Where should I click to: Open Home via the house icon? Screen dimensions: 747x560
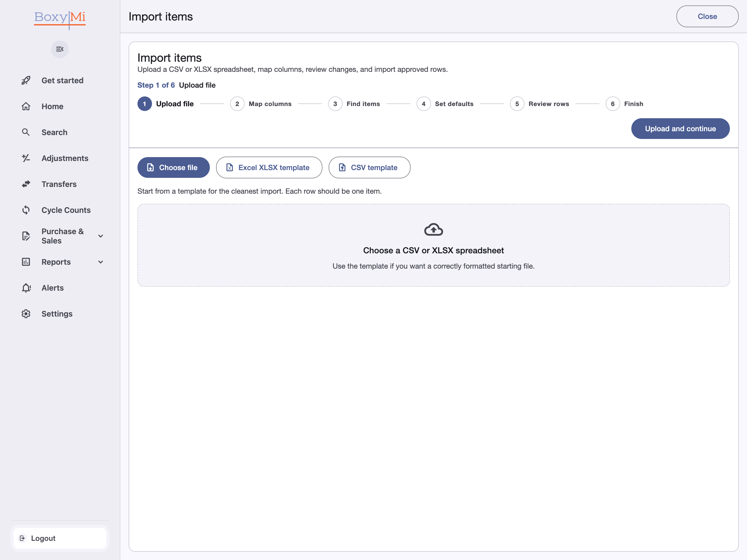click(x=26, y=106)
